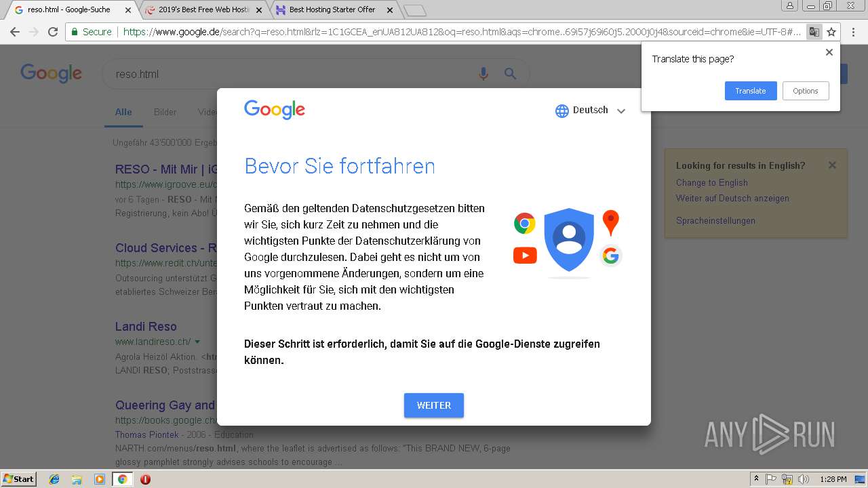Open the translate Options button

point(806,91)
